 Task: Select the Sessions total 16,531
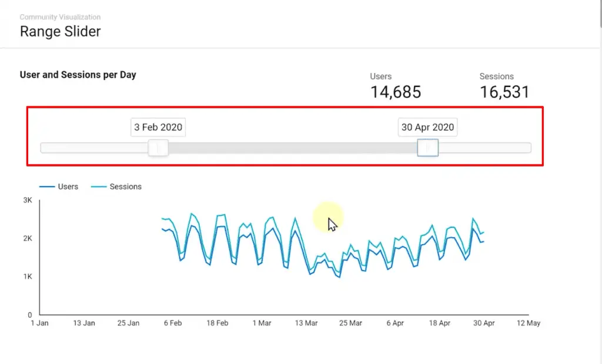pos(504,92)
